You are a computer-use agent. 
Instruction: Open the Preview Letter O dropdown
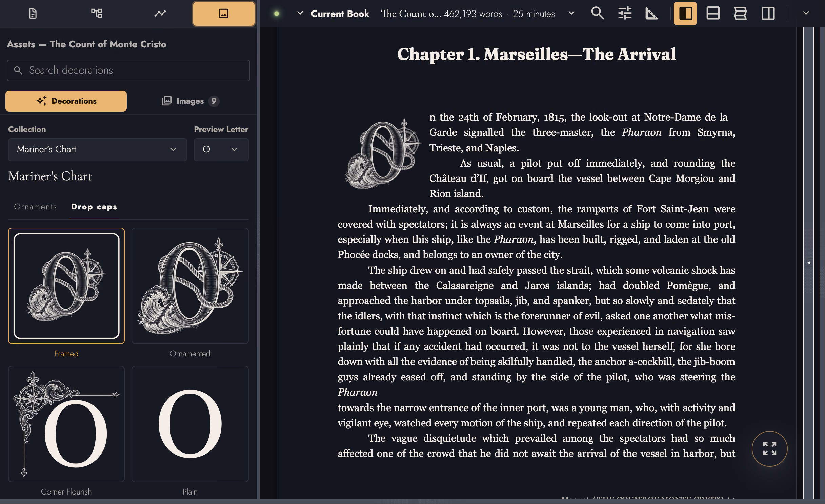[221, 149]
